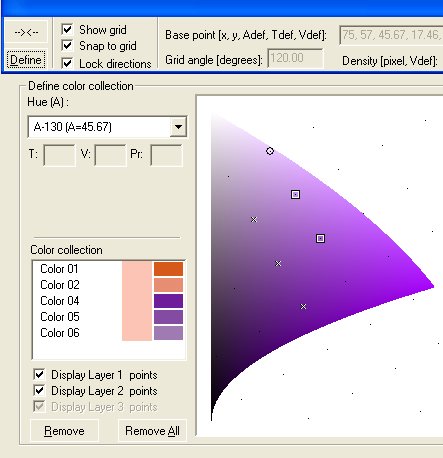Click the light purple swatch of Color 06
This screenshot has width=443, height=458.
coord(168,333)
